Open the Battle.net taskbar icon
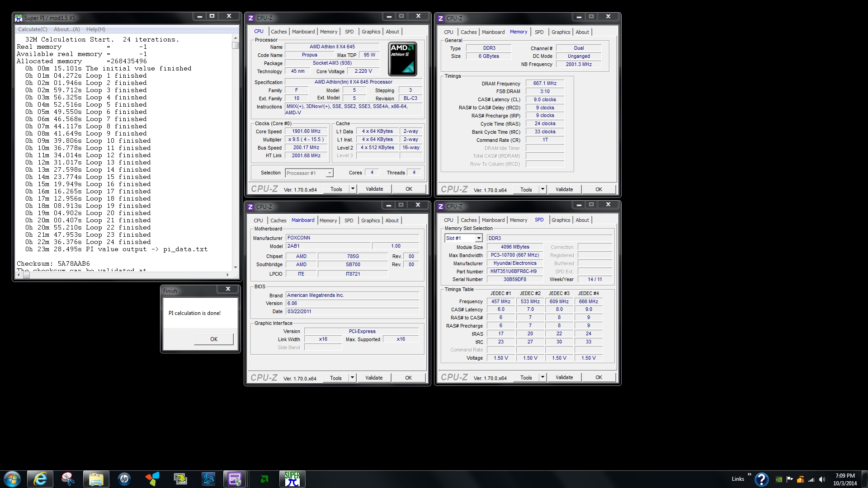 click(x=208, y=479)
